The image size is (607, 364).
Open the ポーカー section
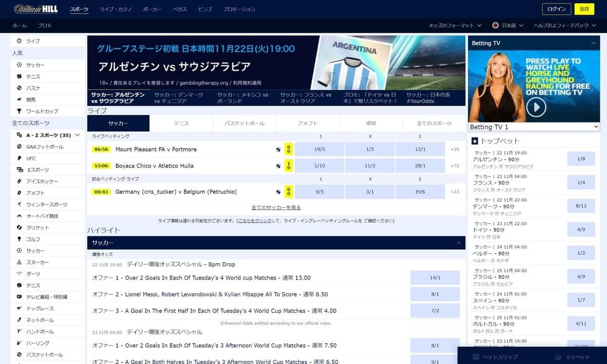(152, 9)
